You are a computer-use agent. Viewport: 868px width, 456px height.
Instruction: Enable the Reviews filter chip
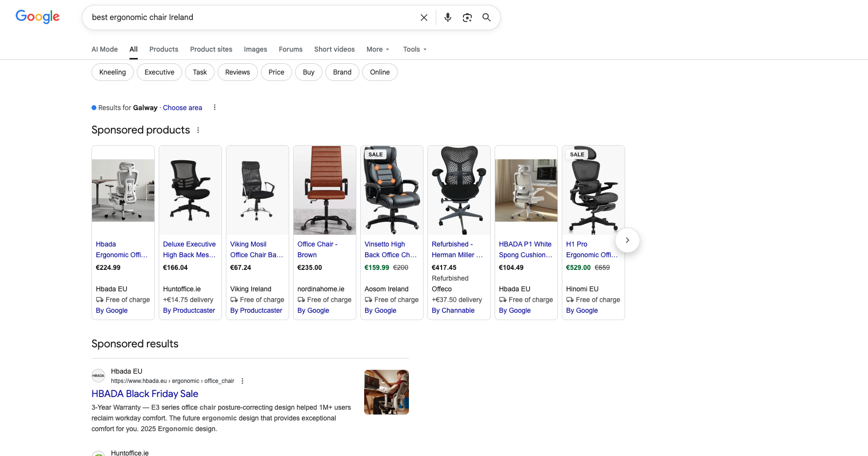coord(238,72)
